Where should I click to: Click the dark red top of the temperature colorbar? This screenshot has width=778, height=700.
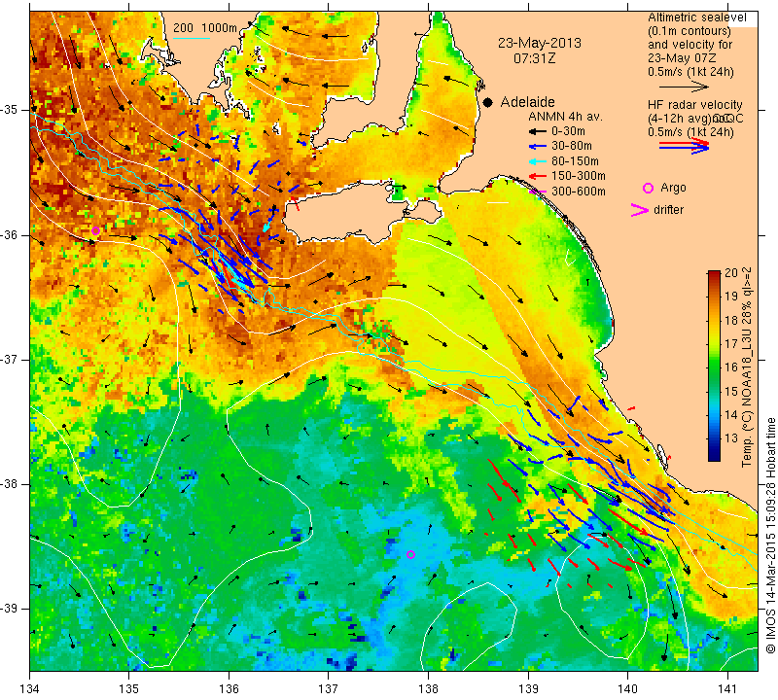714,274
